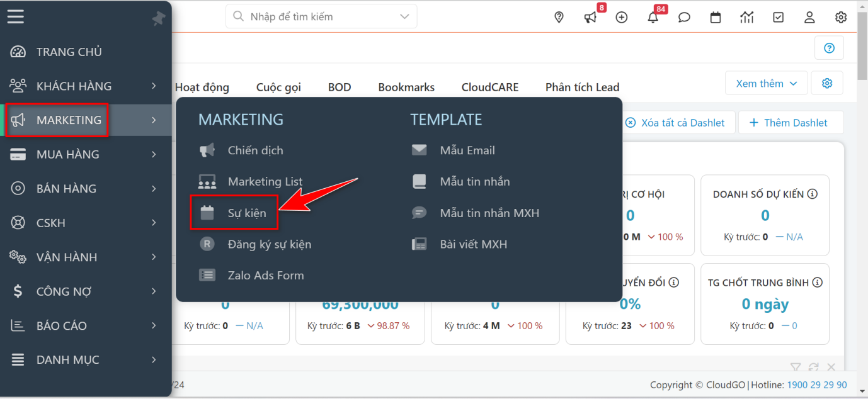
Task: Switch to the CloudCARE tab
Action: click(489, 87)
